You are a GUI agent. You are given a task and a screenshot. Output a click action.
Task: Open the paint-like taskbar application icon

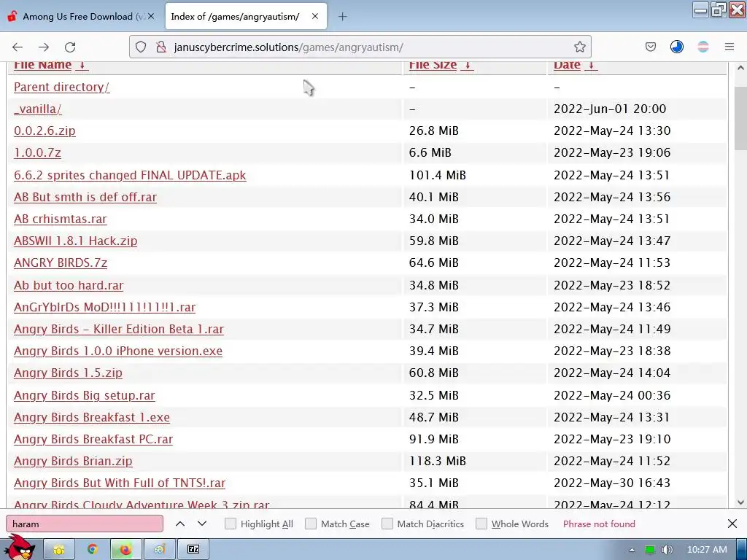point(160,550)
